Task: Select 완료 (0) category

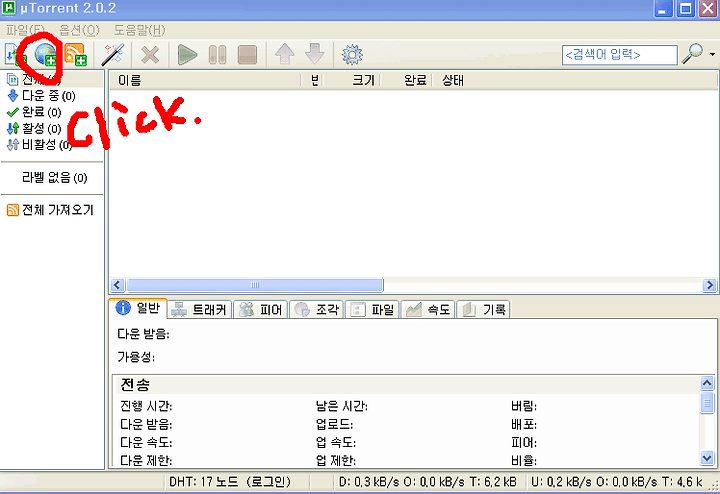Action: point(34,112)
